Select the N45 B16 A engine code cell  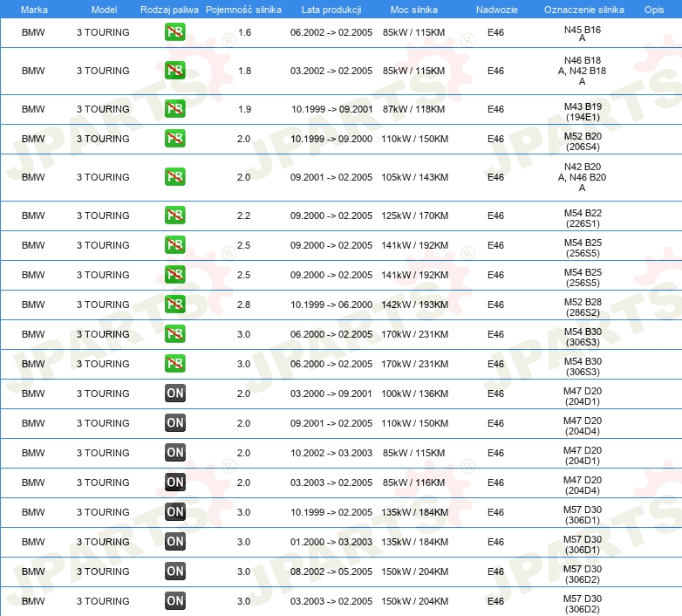coord(583,33)
